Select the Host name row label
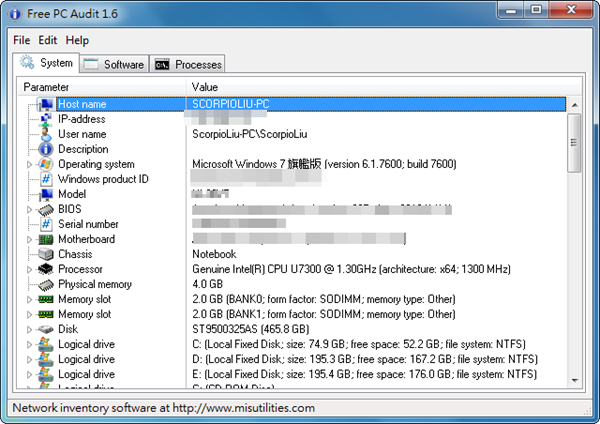 pyautogui.click(x=82, y=104)
